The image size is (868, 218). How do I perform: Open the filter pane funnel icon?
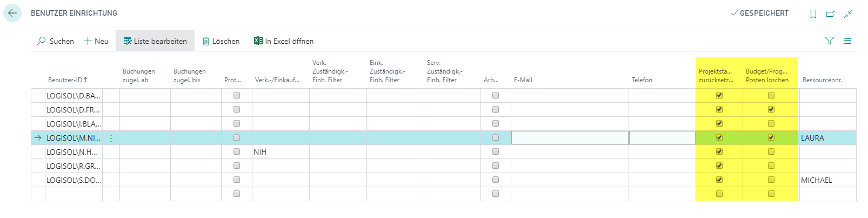pos(830,41)
